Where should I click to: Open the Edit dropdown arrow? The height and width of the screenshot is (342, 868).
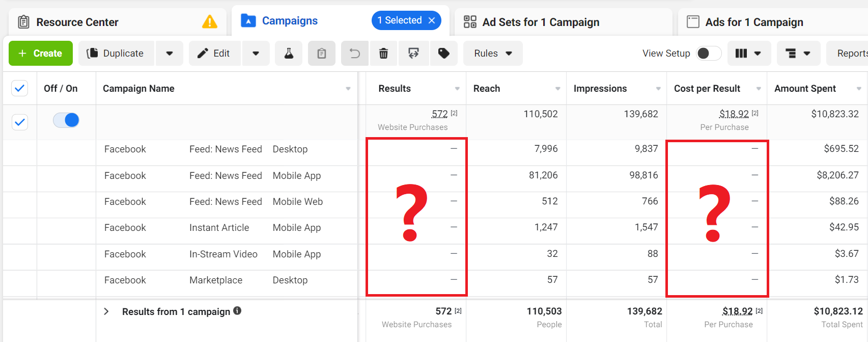256,54
